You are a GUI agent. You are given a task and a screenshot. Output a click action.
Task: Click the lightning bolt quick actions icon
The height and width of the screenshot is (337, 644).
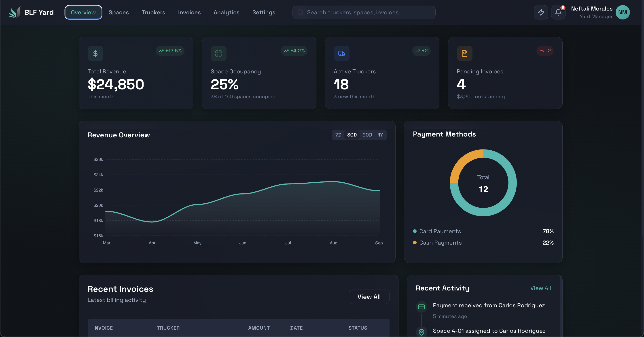(x=541, y=12)
